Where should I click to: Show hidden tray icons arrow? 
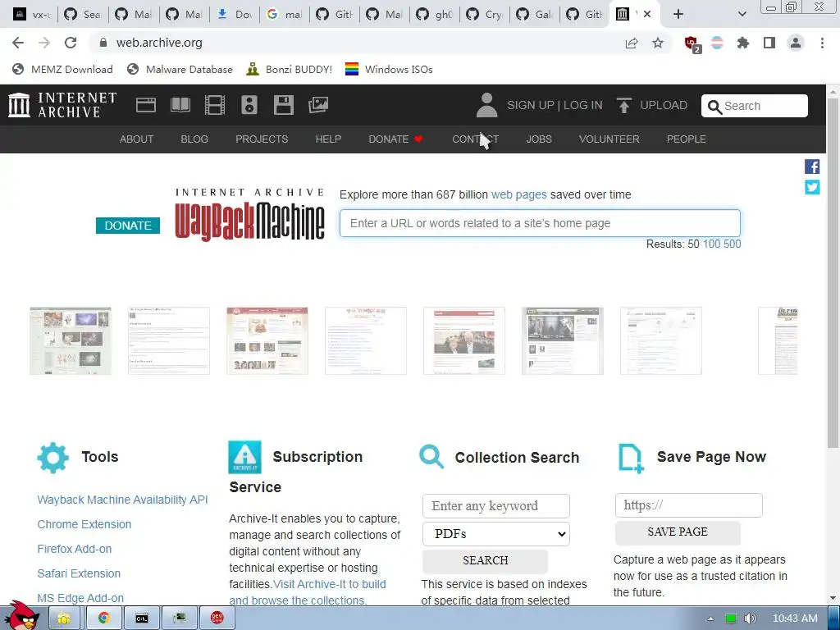(x=711, y=619)
